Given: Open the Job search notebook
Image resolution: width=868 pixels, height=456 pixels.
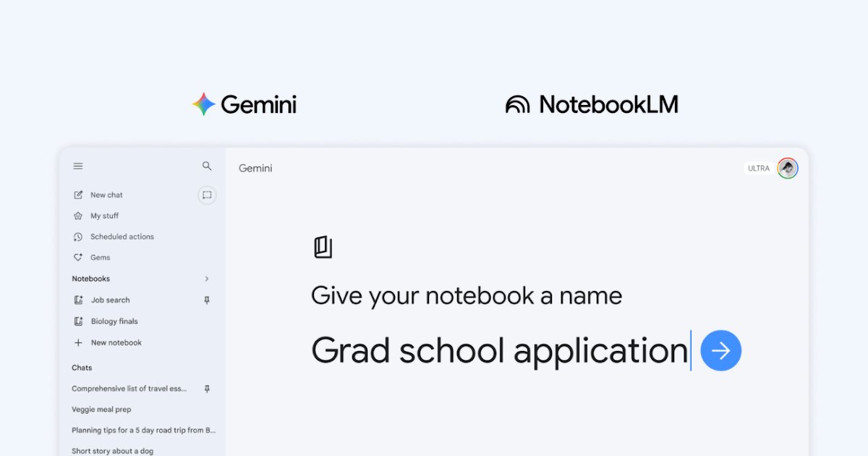Looking at the screenshot, I should [x=110, y=300].
